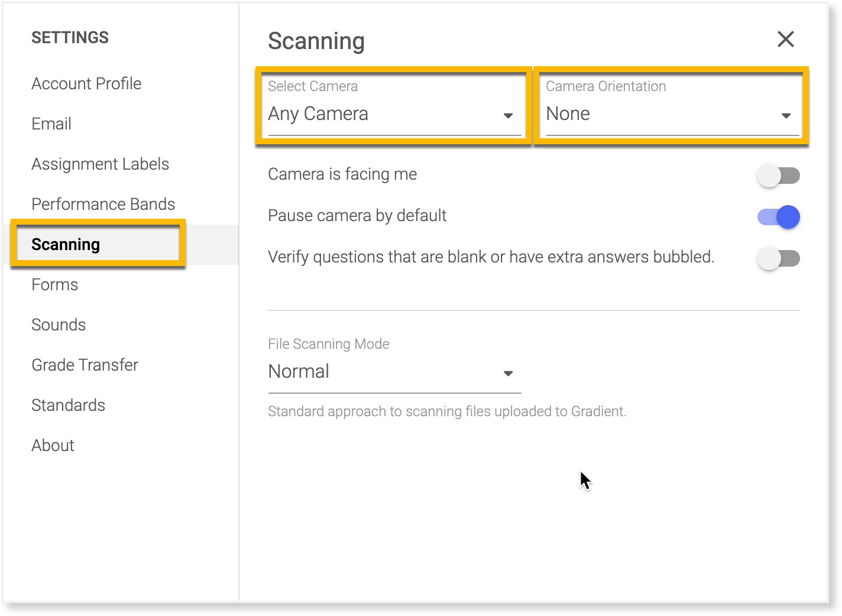Navigate to Performance Bands settings
Screen dimensions: 842x616
point(103,204)
